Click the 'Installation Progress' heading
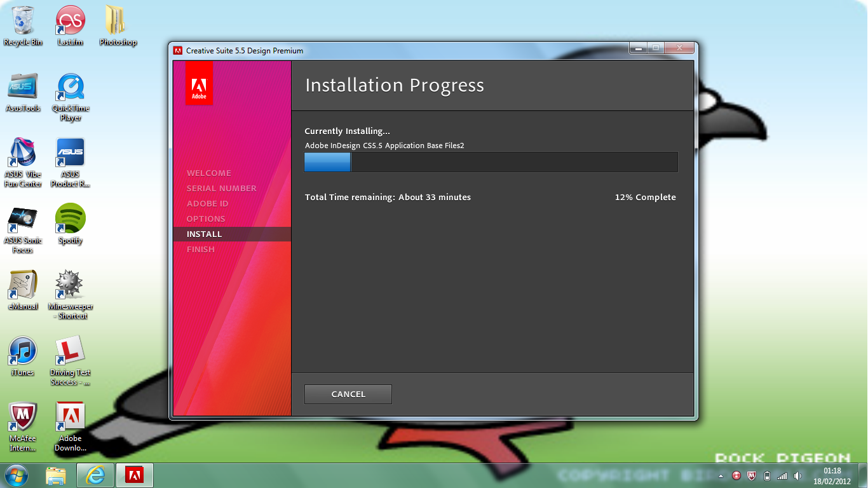Image resolution: width=868 pixels, height=488 pixels. pyautogui.click(x=395, y=85)
